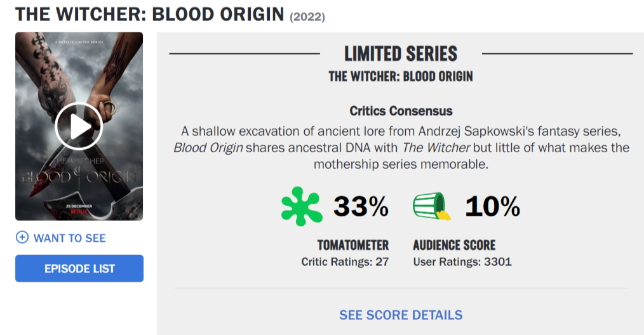Open User Ratings: 3301 count

tap(462, 261)
